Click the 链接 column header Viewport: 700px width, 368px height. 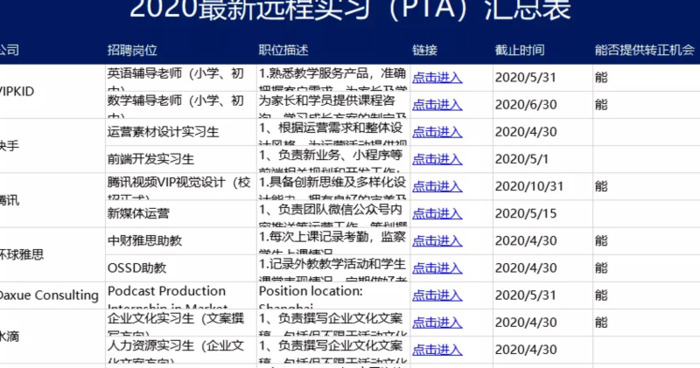tap(425, 50)
